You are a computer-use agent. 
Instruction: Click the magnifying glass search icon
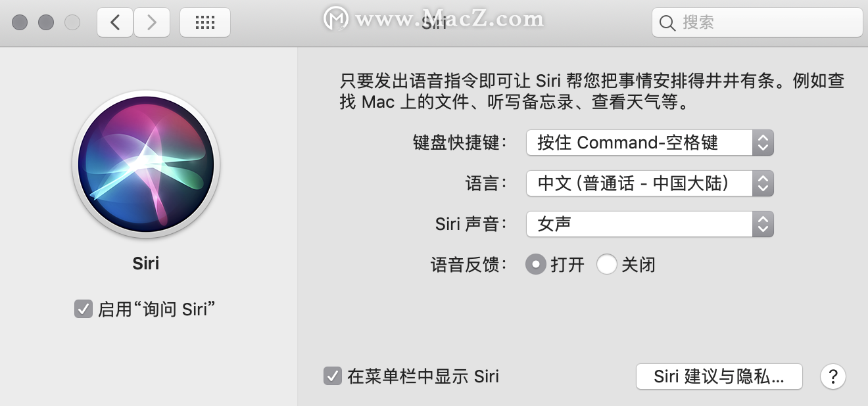(x=667, y=24)
